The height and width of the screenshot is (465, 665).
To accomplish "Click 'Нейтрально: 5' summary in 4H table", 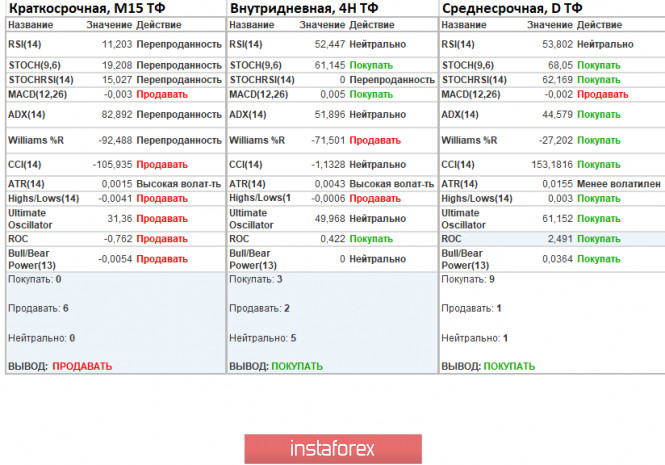I will coord(263,338).
